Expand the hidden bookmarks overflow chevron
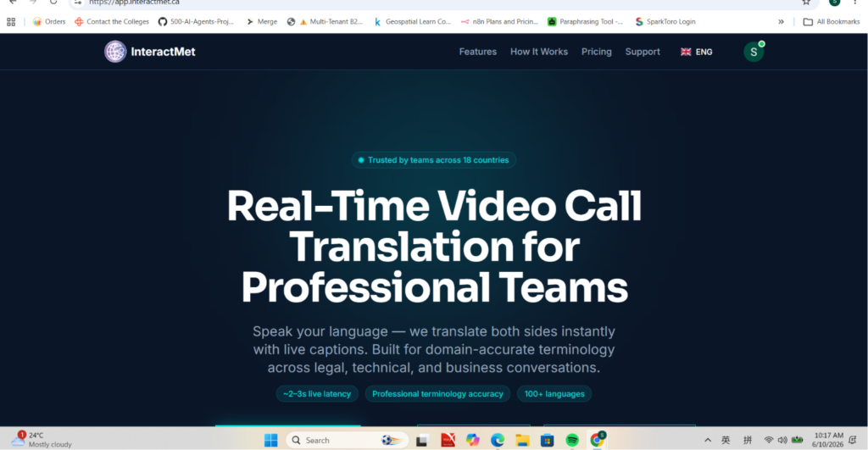This screenshot has width=868, height=450. tap(781, 21)
